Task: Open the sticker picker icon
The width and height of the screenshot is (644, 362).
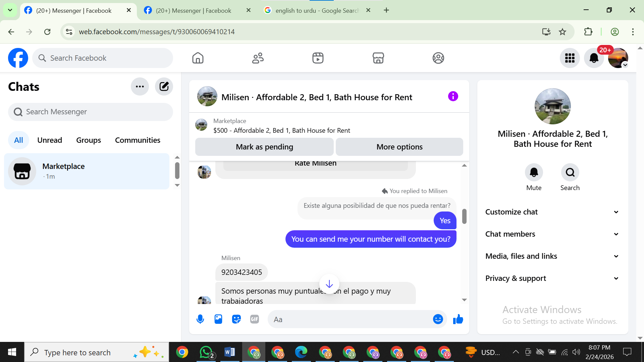Action: 236,319
